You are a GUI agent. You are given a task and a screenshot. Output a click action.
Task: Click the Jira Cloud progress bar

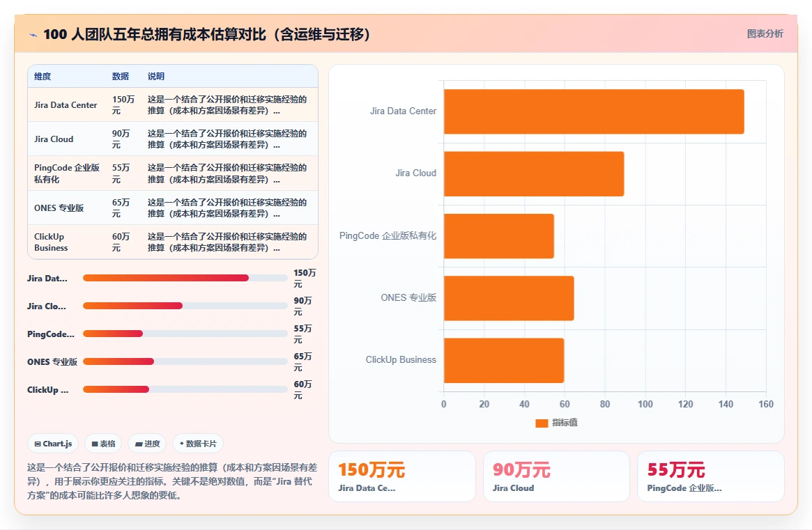tap(185, 306)
